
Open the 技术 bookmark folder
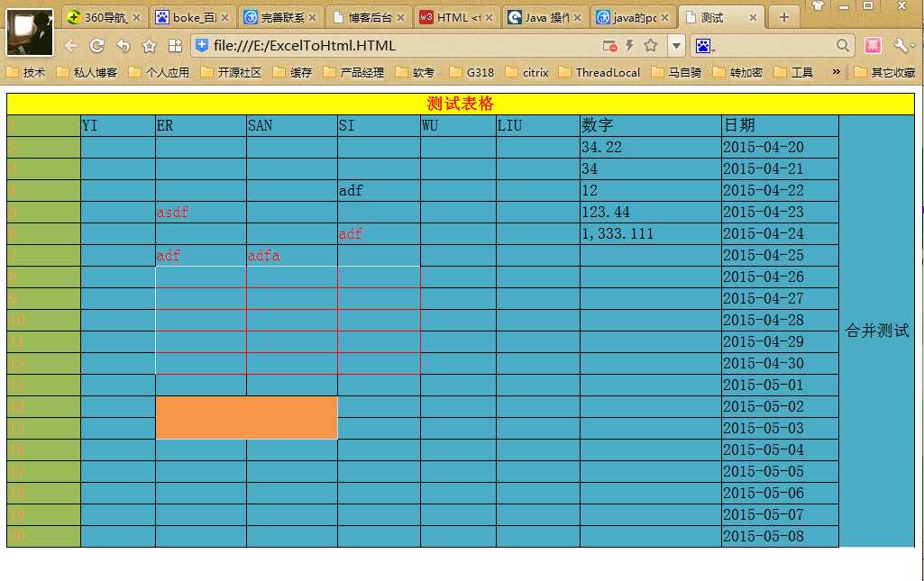point(26,72)
